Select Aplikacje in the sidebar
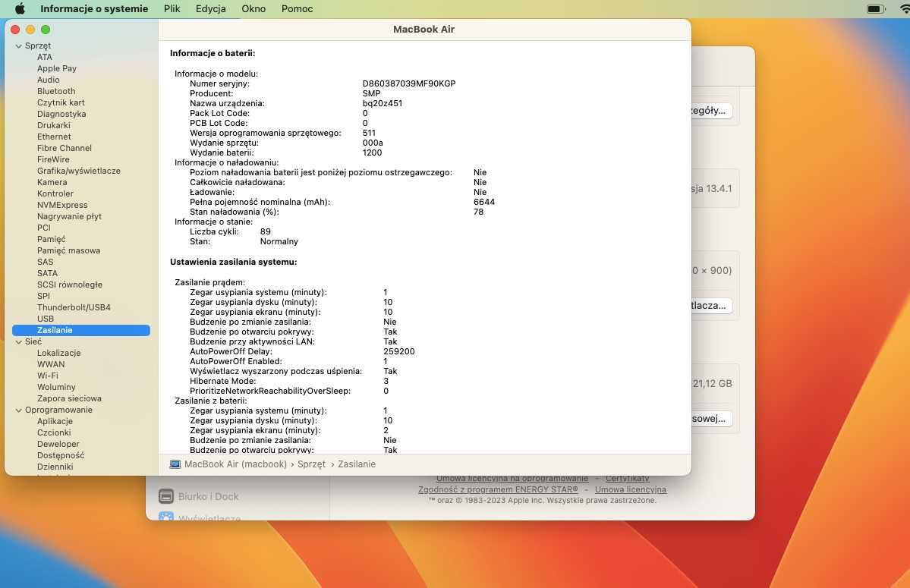Image resolution: width=910 pixels, height=588 pixels. (55, 422)
